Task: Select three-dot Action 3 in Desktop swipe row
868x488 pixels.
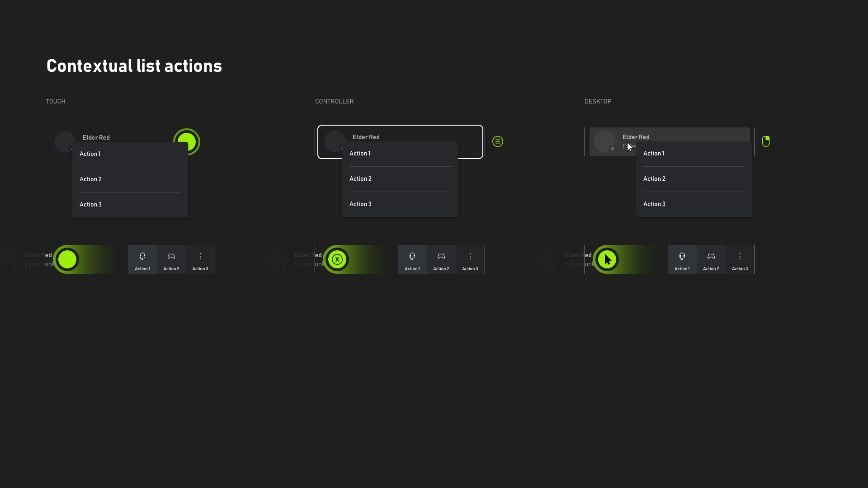Action: click(740, 259)
